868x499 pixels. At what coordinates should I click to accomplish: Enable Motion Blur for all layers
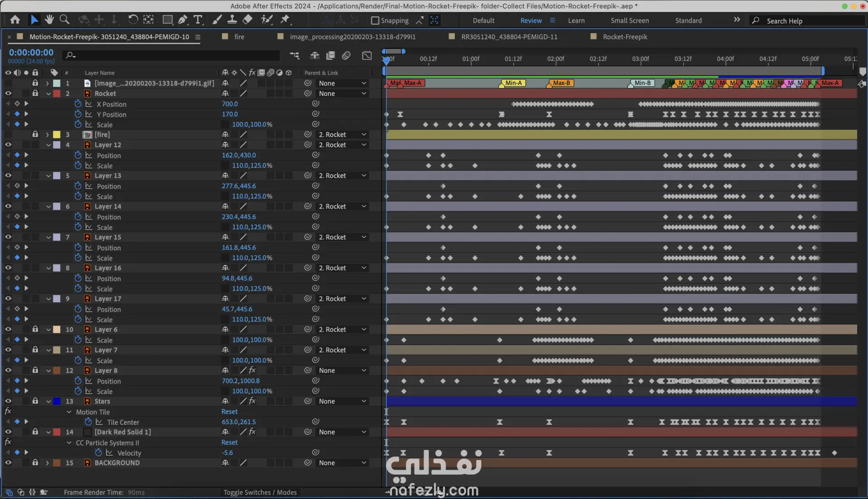tap(346, 55)
